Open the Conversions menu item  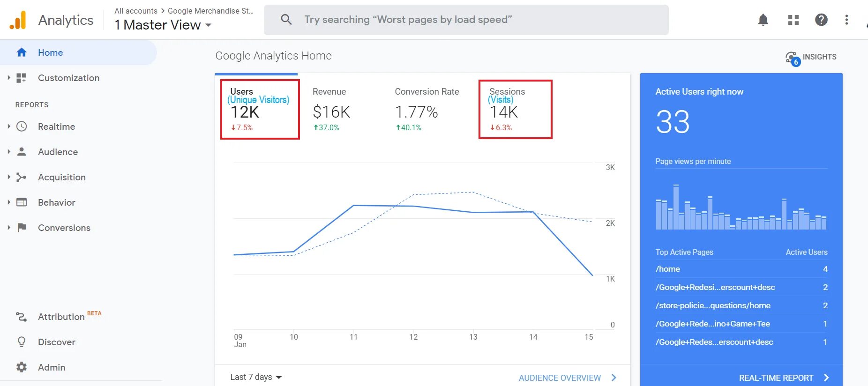[64, 228]
